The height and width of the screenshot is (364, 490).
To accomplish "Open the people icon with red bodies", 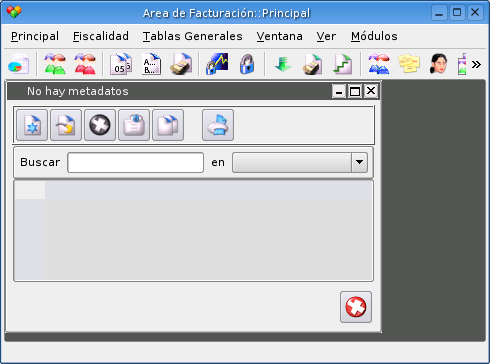I will click(85, 64).
